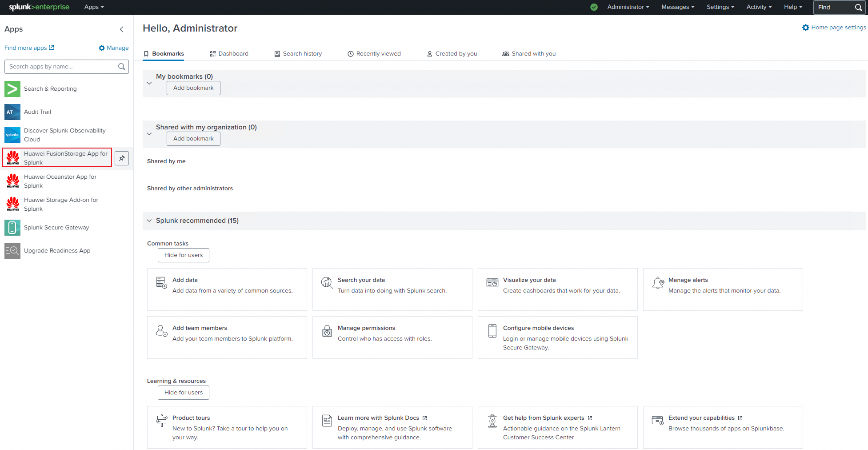Open the Audit Trail app icon

[12, 112]
